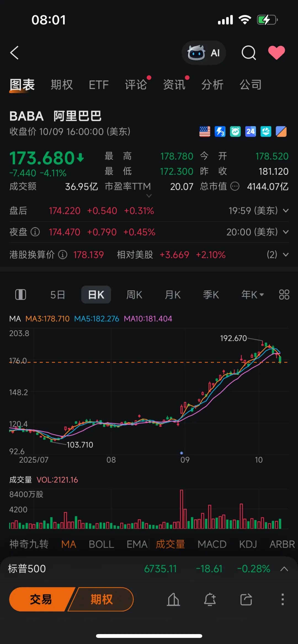Select the 5日 chart period

point(58,295)
